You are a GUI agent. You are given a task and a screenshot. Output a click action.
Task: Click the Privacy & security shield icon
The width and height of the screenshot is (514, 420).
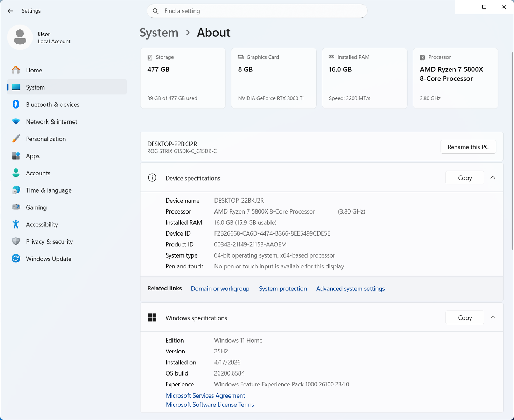pyautogui.click(x=16, y=241)
